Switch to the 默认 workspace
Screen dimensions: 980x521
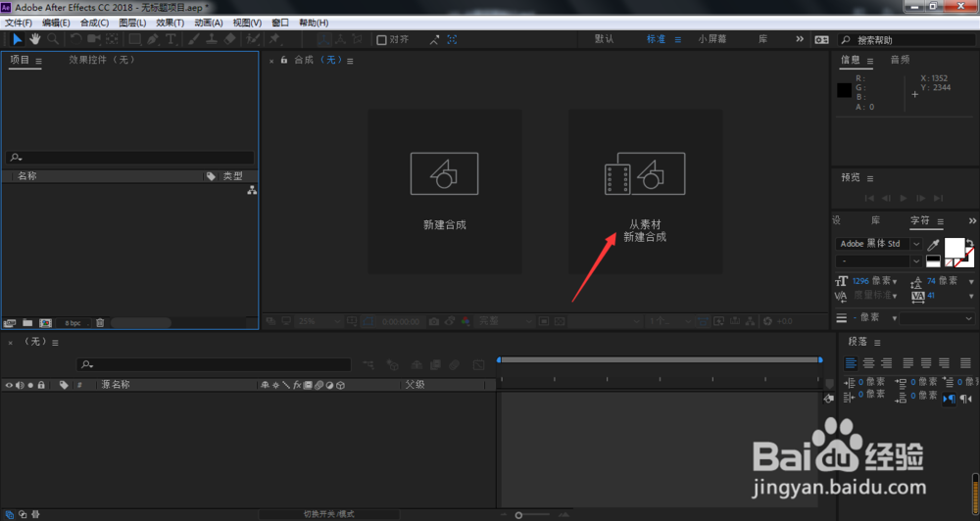click(x=605, y=39)
